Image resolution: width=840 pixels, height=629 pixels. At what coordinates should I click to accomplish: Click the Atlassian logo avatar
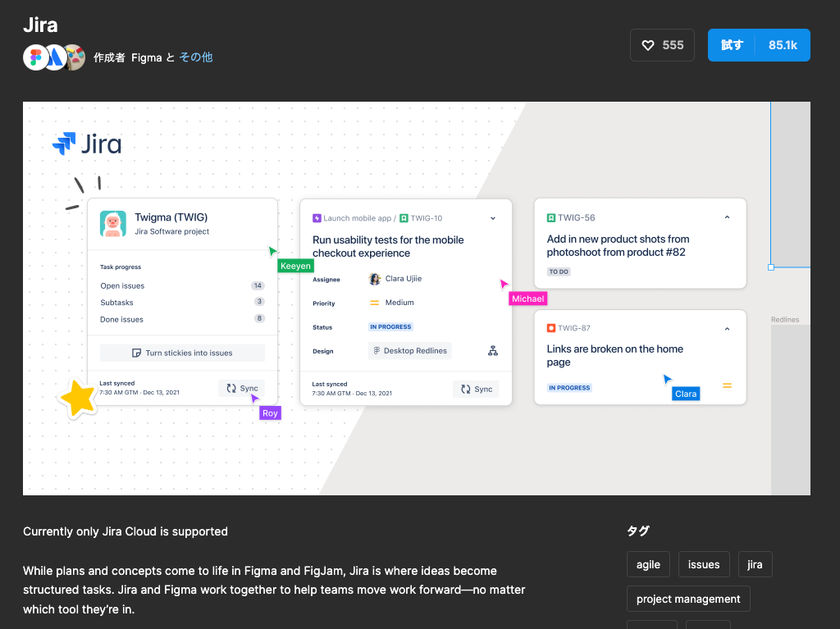click(55, 57)
